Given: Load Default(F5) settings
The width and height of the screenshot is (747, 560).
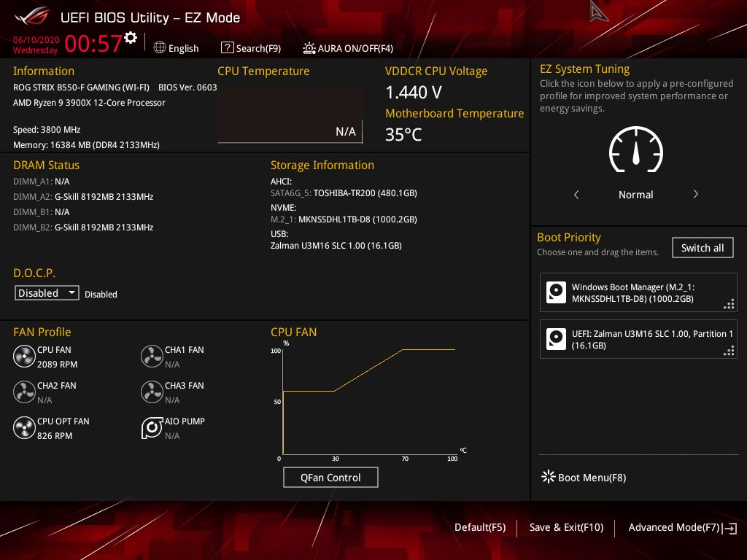Looking at the screenshot, I should (480, 527).
